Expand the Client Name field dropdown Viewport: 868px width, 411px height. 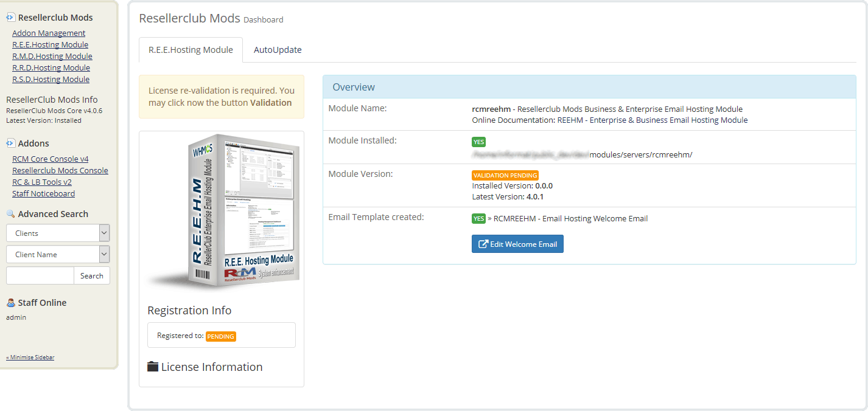pyautogui.click(x=58, y=254)
